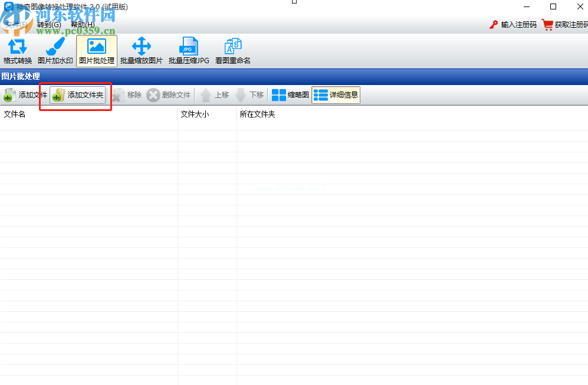Viewport: 588px width, 385px height.
Task: Switch to 缩略图 thumbnail view
Action: [x=290, y=95]
